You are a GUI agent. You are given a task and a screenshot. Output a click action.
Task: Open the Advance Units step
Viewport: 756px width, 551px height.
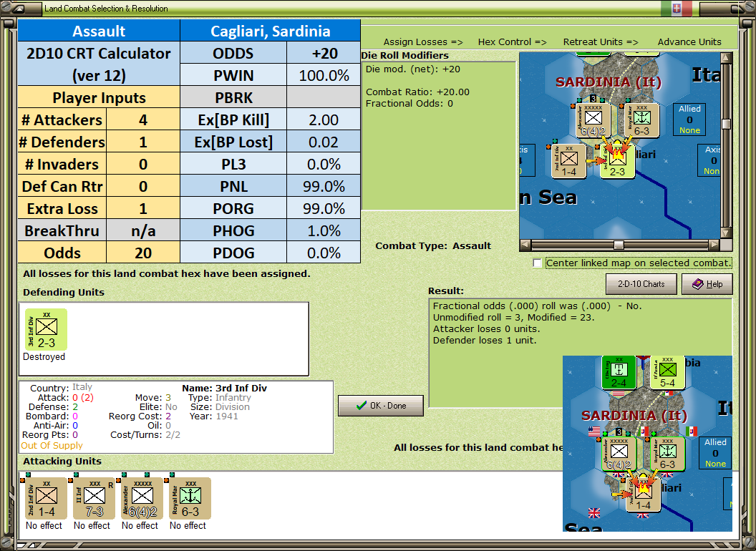689,42
